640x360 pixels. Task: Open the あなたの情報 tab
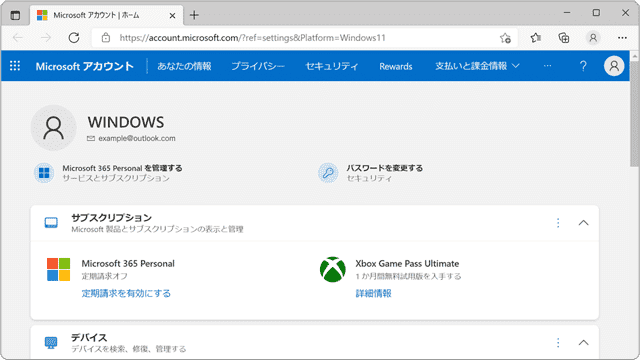pyautogui.click(x=184, y=66)
